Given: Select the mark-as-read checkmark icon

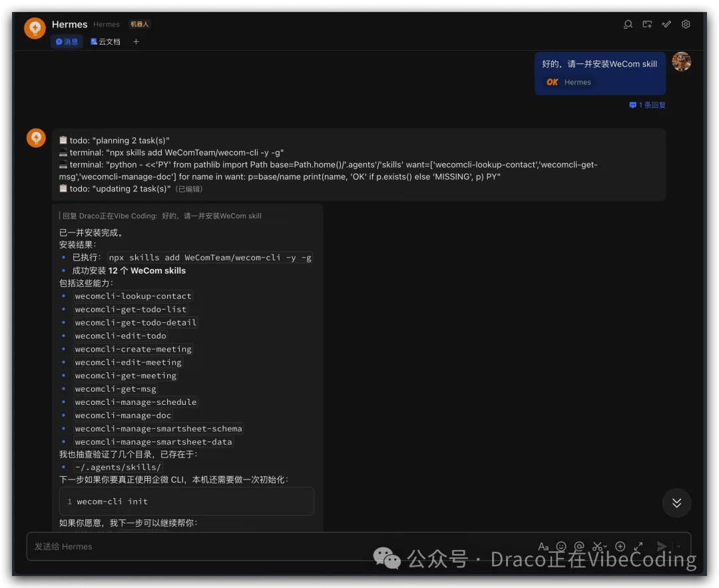Looking at the screenshot, I should [666, 24].
